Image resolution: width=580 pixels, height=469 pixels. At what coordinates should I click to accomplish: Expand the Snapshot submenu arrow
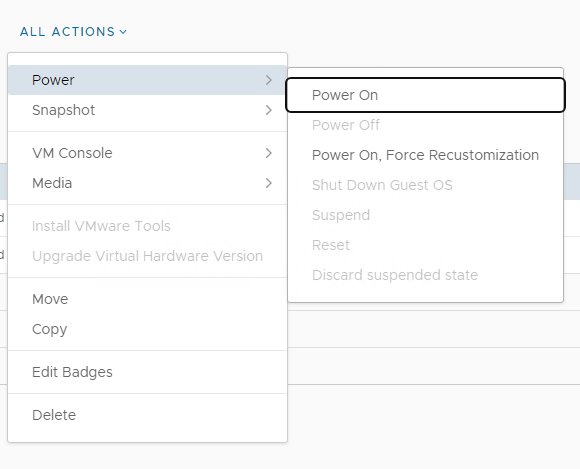pyautogui.click(x=269, y=110)
